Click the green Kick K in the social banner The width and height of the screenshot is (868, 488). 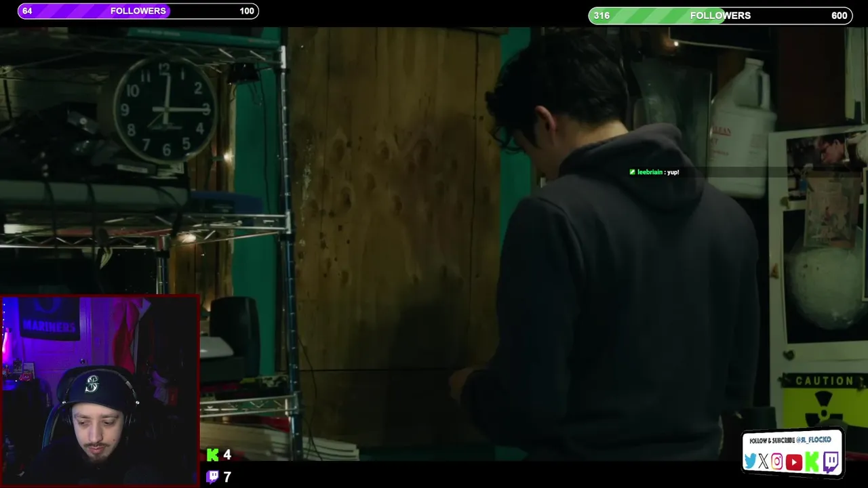coord(812,462)
